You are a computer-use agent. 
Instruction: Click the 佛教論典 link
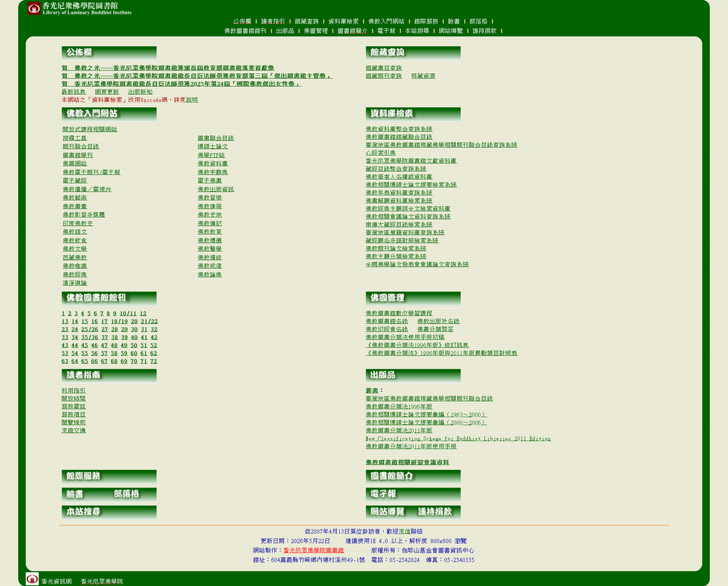click(x=210, y=275)
